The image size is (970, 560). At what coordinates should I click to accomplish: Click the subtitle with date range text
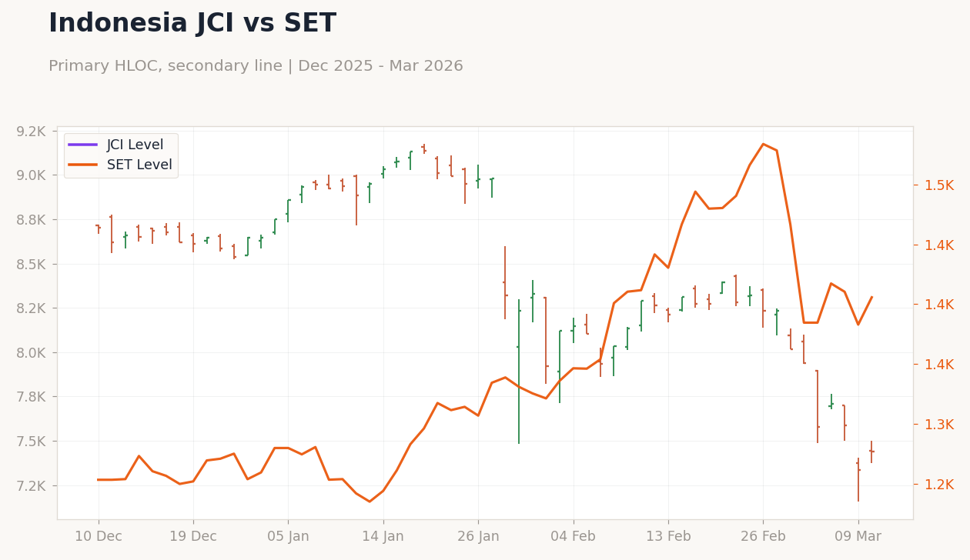click(x=256, y=66)
